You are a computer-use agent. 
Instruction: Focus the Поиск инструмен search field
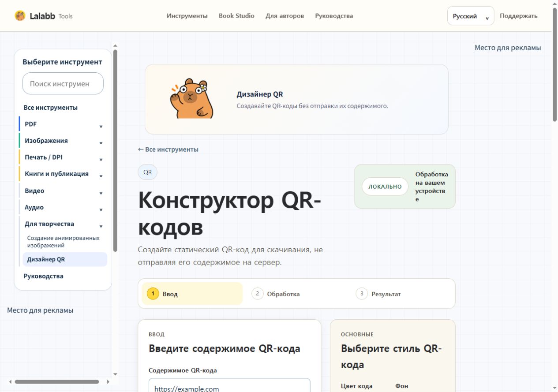[63, 83]
